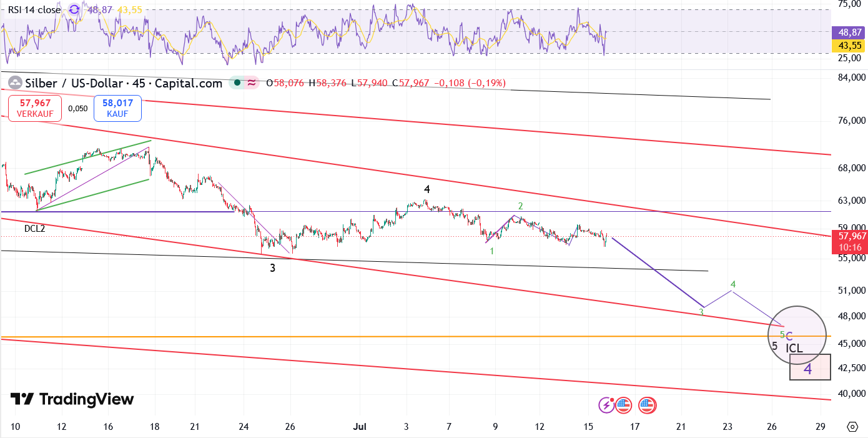Click the rightmost US flag event icon
The height and width of the screenshot is (438, 868).
pyautogui.click(x=648, y=405)
